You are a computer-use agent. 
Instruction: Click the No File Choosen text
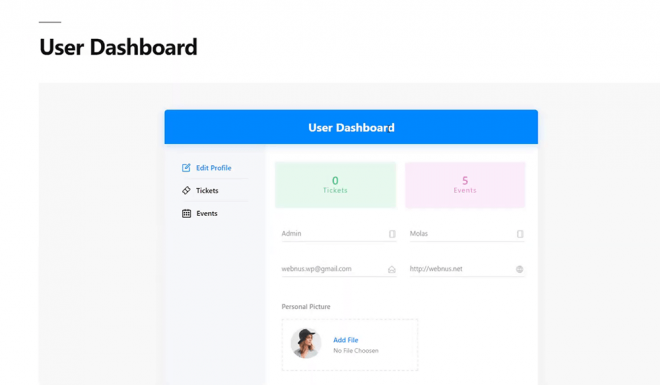356,350
